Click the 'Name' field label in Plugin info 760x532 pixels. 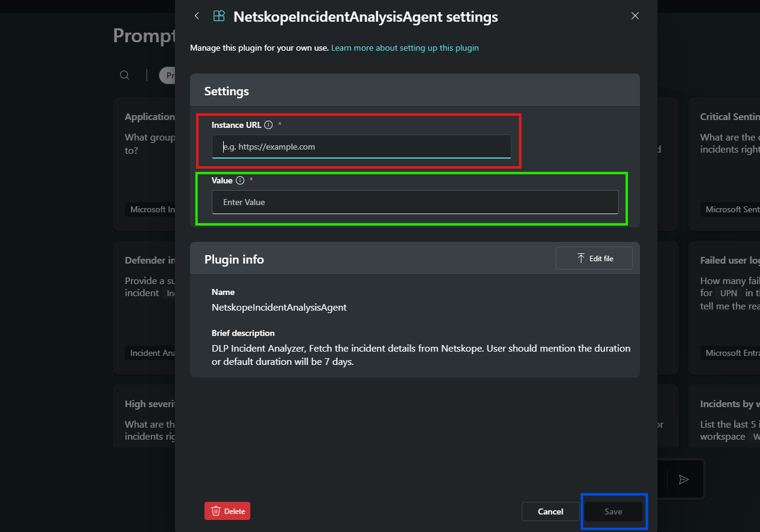coord(223,292)
